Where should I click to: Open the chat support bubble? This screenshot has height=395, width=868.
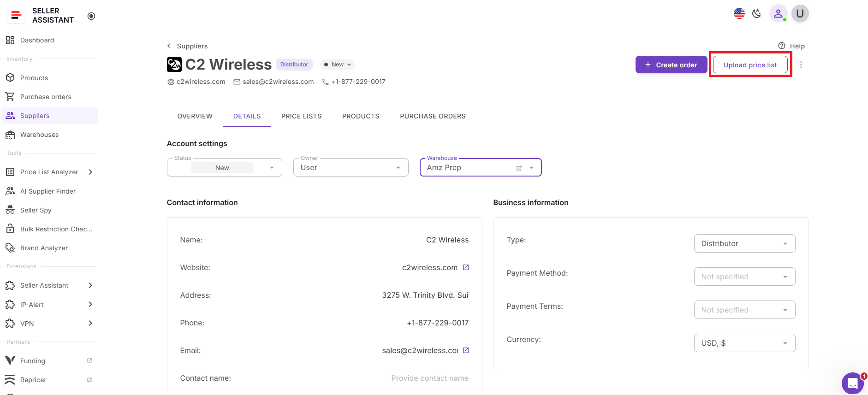click(x=852, y=383)
